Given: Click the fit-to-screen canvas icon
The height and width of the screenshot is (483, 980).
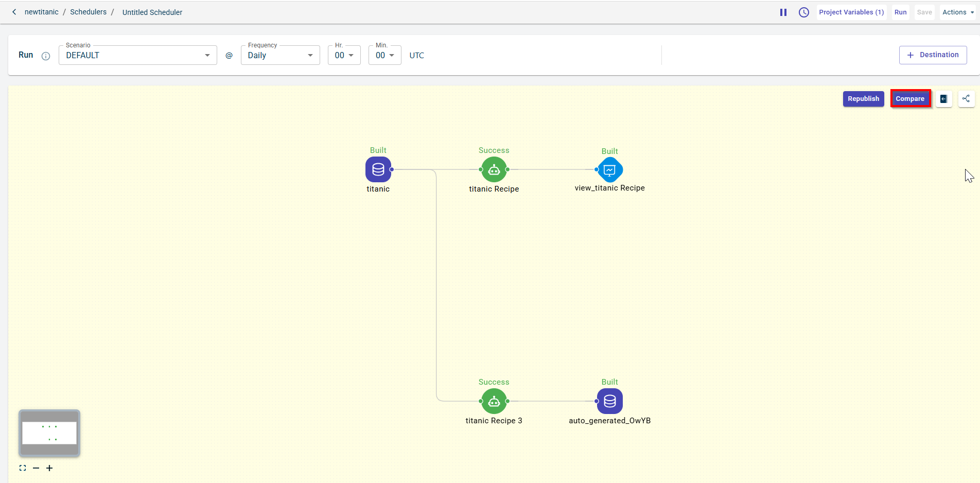Looking at the screenshot, I should coord(23,468).
